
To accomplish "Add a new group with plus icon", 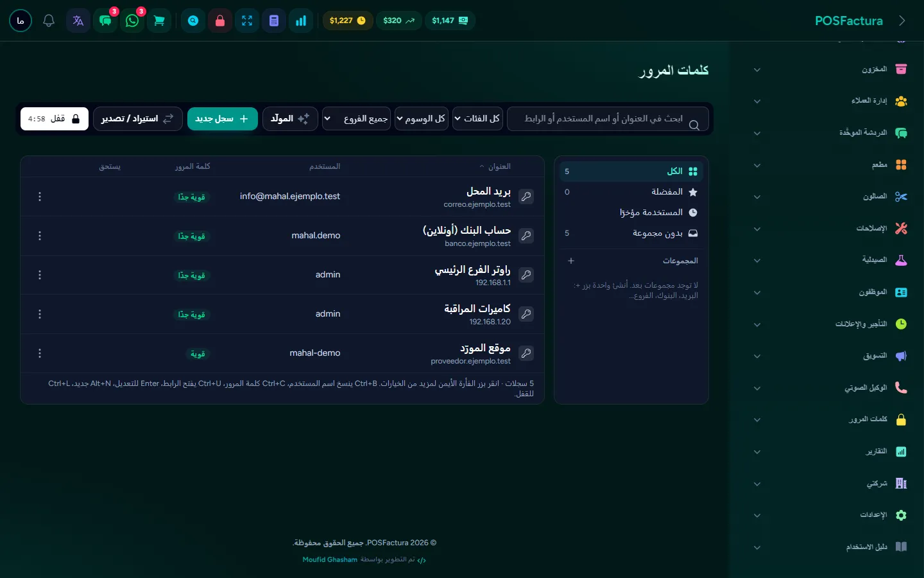I will (571, 261).
